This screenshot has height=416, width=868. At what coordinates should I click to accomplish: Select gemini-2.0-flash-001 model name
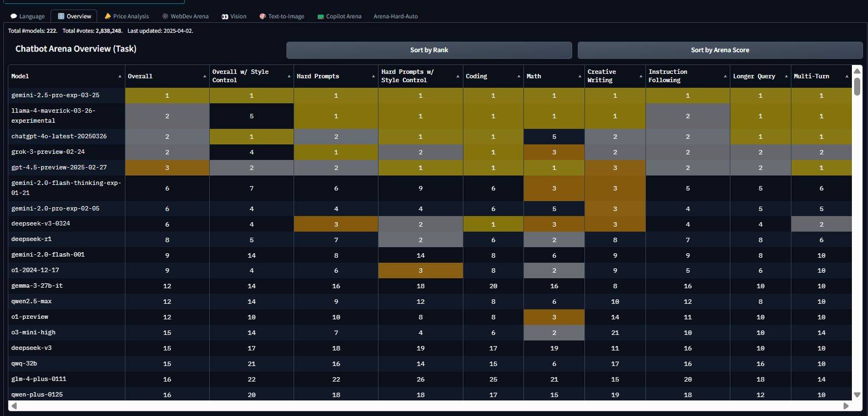48,254
